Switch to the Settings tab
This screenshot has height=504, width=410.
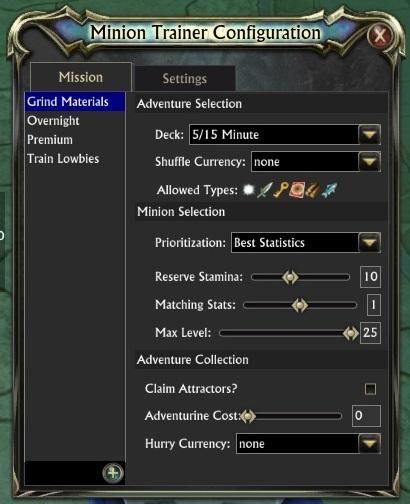click(185, 79)
